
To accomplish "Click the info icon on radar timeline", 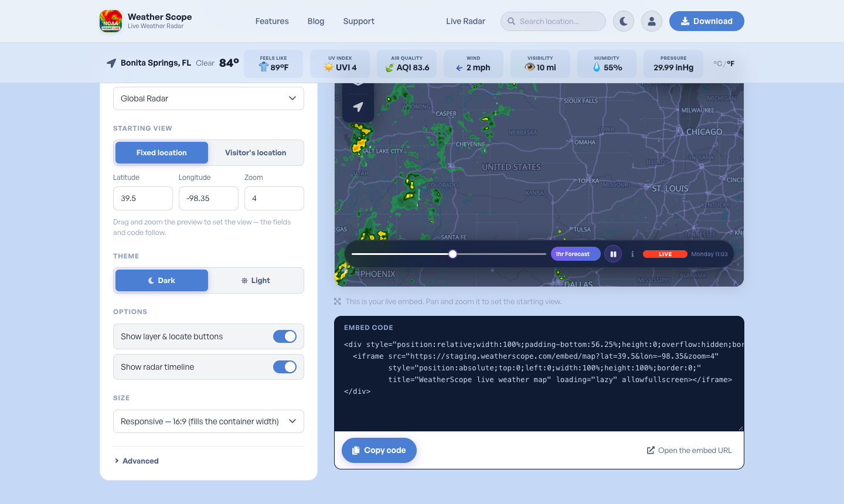I will coord(632,254).
